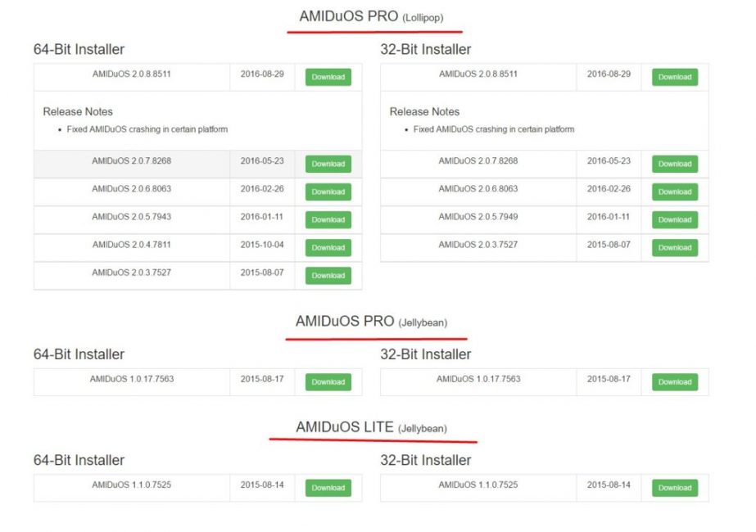The height and width of the screenshot is (532, 756).
Task: Click date 2015-08-07 in 32-bit table
Action: (x=609, y=245)
